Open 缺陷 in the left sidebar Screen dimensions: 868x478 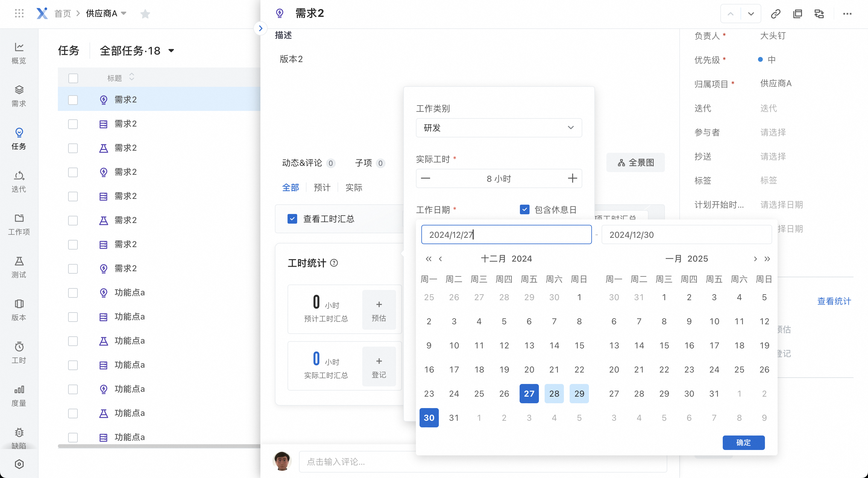click(19, 438)
